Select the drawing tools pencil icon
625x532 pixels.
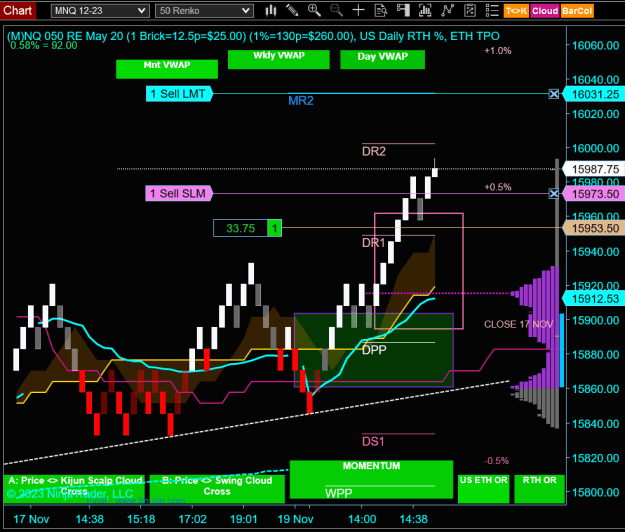coord(292,11)
